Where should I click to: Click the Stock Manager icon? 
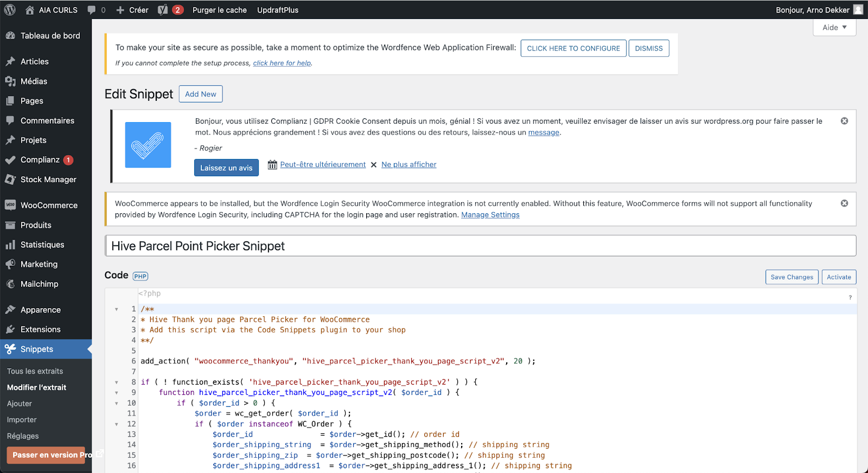[10, 180]
